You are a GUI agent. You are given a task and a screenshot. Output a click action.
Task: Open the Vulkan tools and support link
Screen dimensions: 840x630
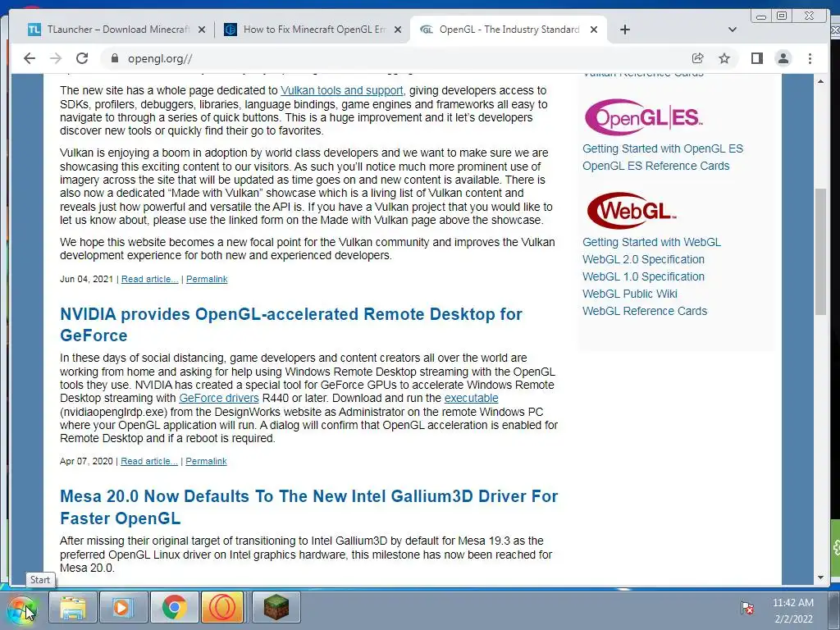[342, 90]
